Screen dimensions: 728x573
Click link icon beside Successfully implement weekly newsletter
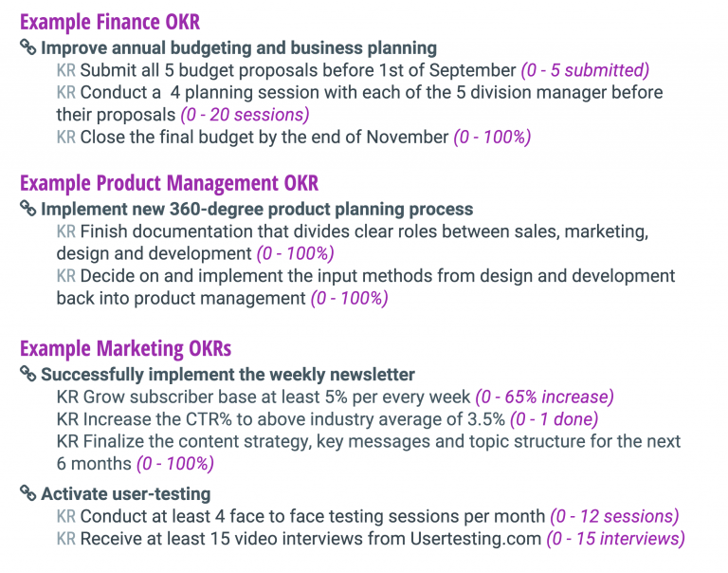coord(27,374)
